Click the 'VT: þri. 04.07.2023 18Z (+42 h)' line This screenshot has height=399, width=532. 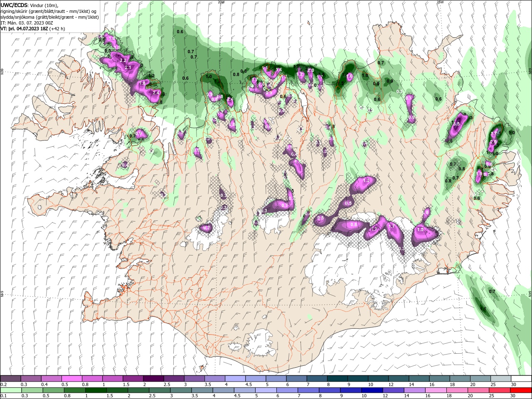pyautogui.click(x=33, y=28)
